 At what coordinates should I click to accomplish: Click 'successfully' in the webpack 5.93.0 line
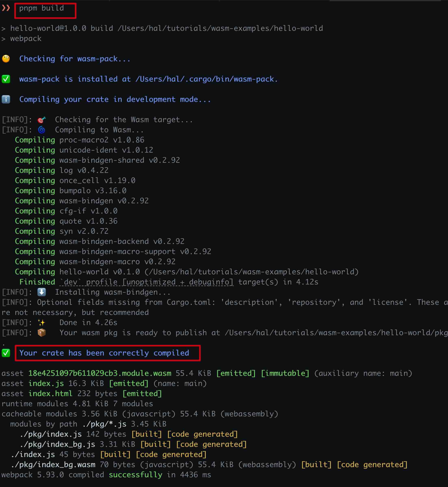(135, 475)
